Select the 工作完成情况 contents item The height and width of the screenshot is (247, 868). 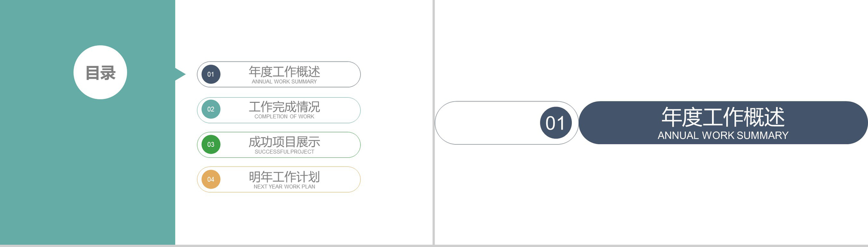279,110
